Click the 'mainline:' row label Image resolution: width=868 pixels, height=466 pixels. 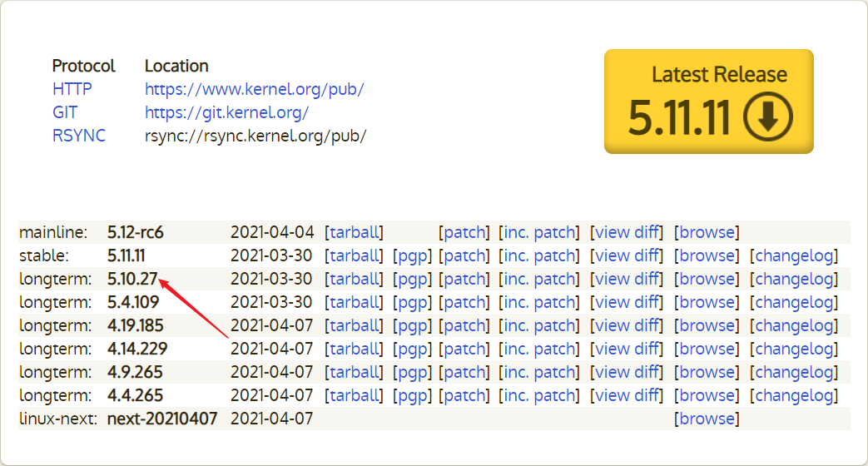[53, 232]
